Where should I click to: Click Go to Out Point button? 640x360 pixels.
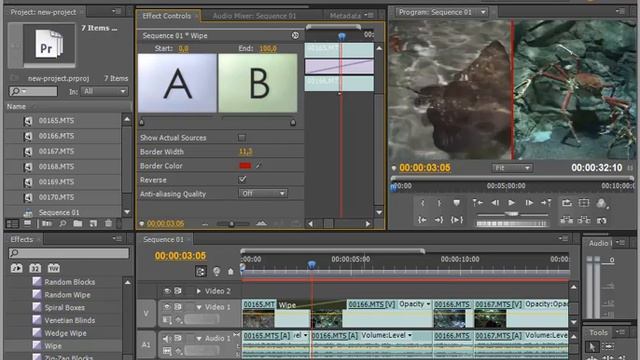pyautogui.click(x=439, y=220)
